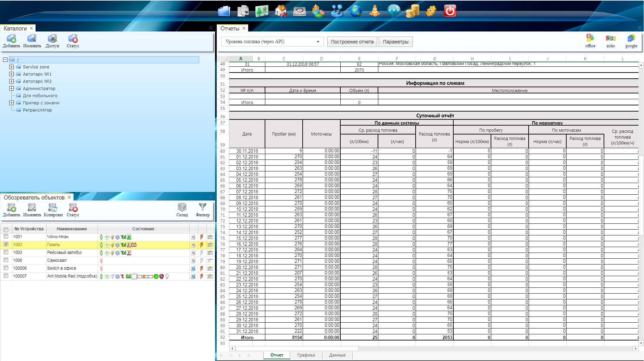Click the red power button icon
The image size is (644, 361).
(x=450, y=11)
